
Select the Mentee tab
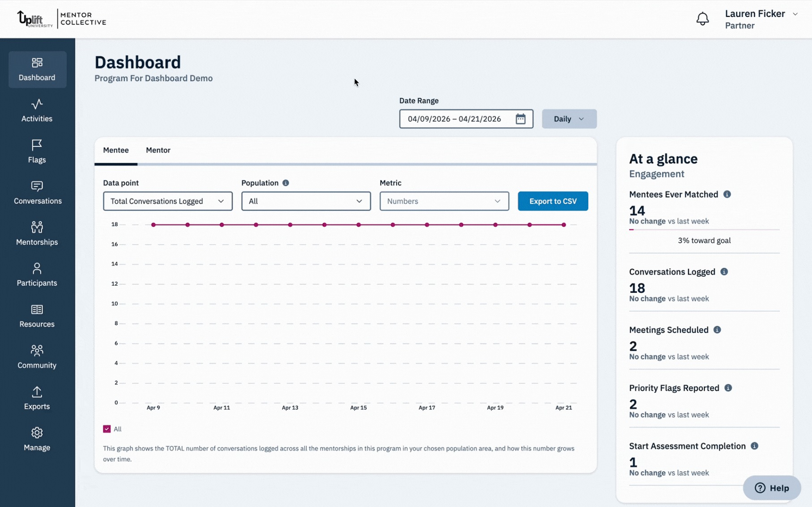pos(116,150)
